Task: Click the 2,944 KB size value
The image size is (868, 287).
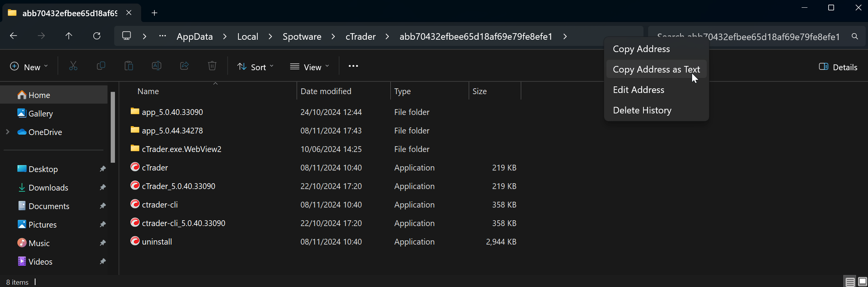Action: 501,242
